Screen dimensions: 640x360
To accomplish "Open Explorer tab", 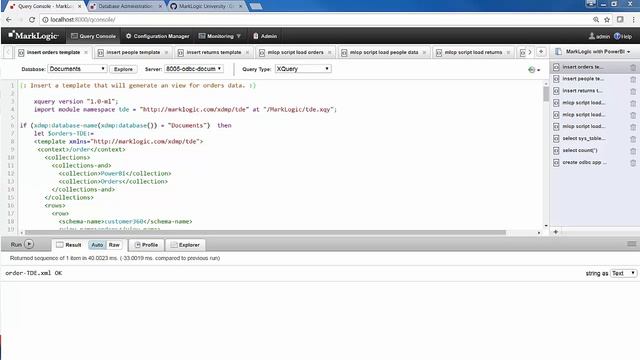I will (x=185, y=245).
